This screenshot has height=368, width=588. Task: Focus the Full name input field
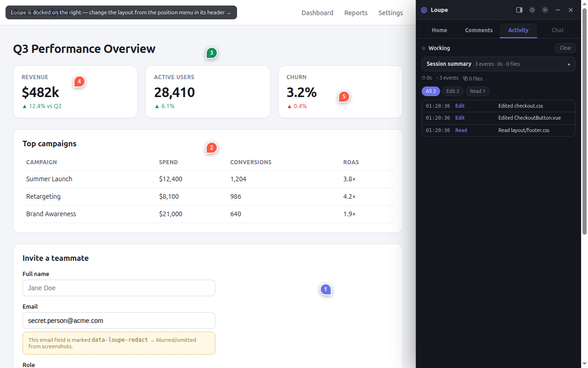click(x=119, y=288)
